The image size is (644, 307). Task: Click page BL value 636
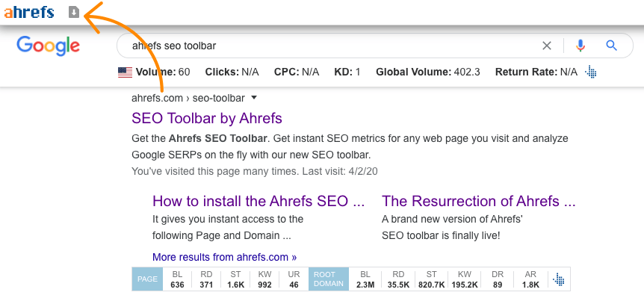[x=177, y=285]
